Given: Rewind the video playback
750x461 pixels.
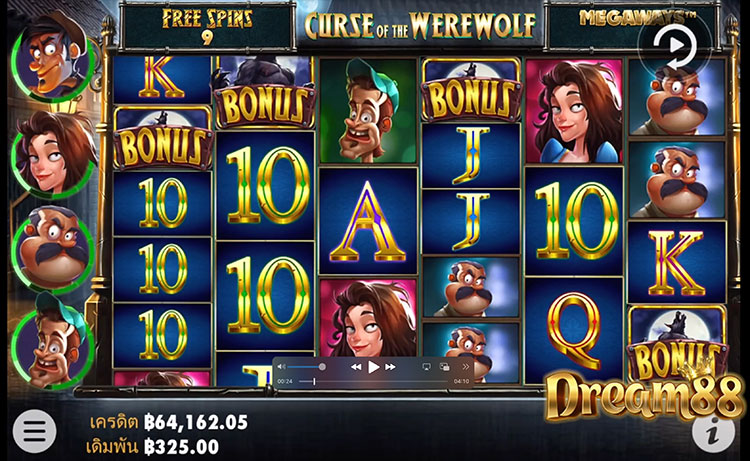Looking at the screenshot, I should (356, 367).
